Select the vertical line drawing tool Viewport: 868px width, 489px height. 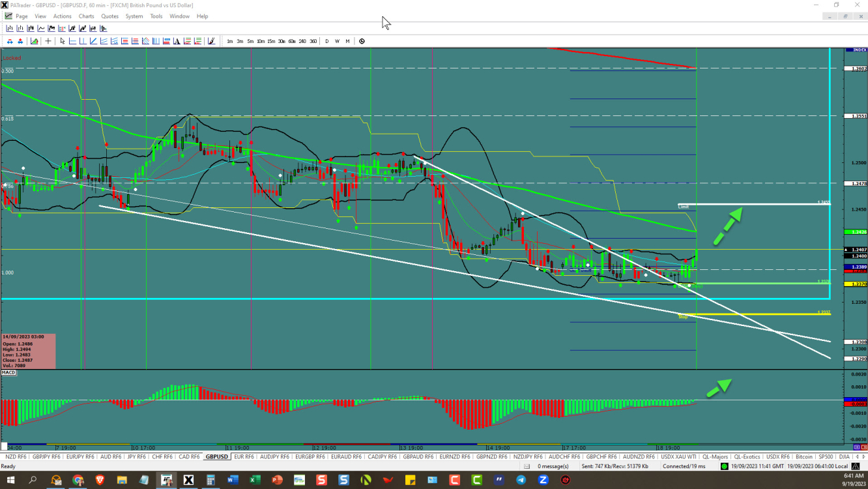(83, 41)
